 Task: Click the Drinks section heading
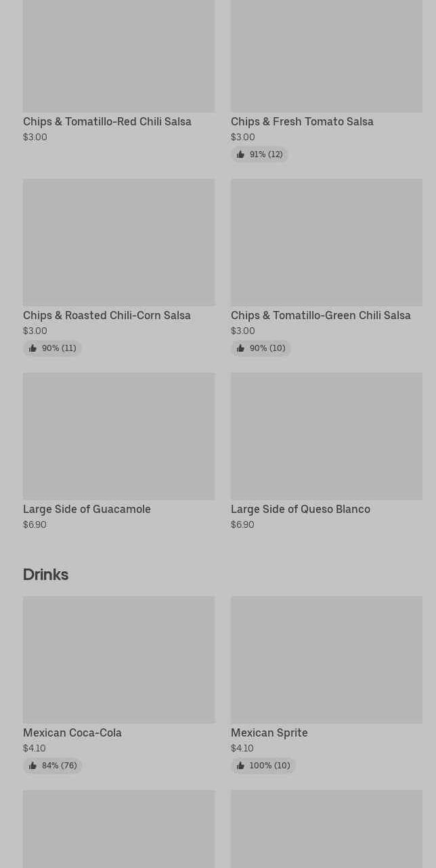tap(45, 574)
